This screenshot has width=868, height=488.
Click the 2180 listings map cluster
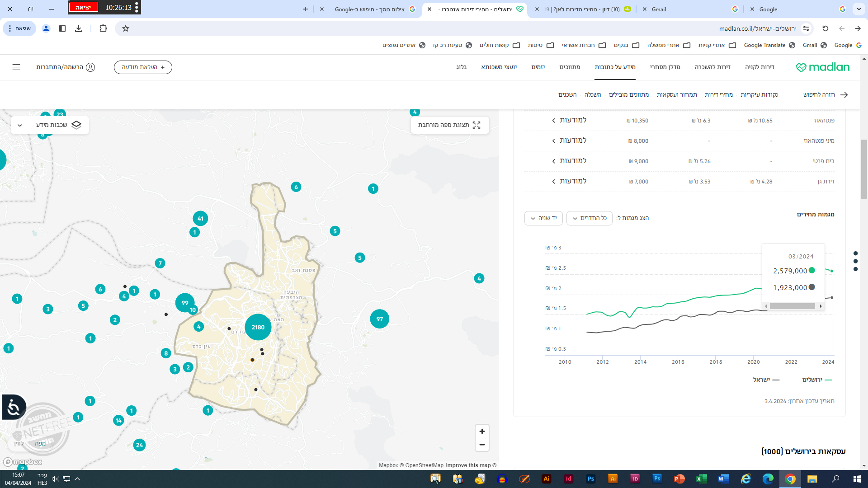coord(258,327)
